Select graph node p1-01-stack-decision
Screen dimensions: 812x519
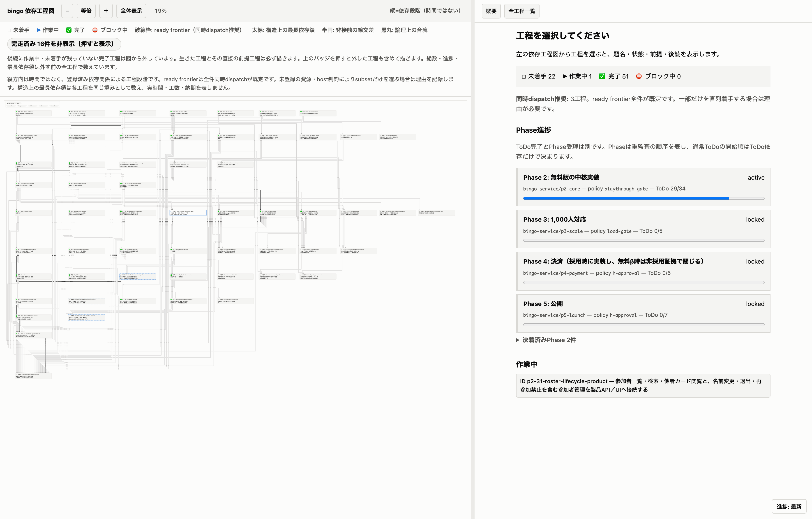pyautogui.click(x=86, y=113)
